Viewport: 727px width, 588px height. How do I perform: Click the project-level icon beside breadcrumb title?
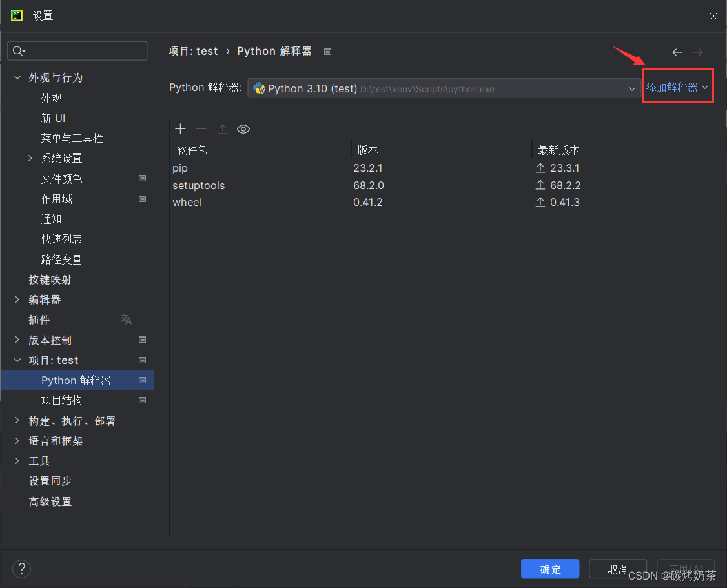(328, 52)
